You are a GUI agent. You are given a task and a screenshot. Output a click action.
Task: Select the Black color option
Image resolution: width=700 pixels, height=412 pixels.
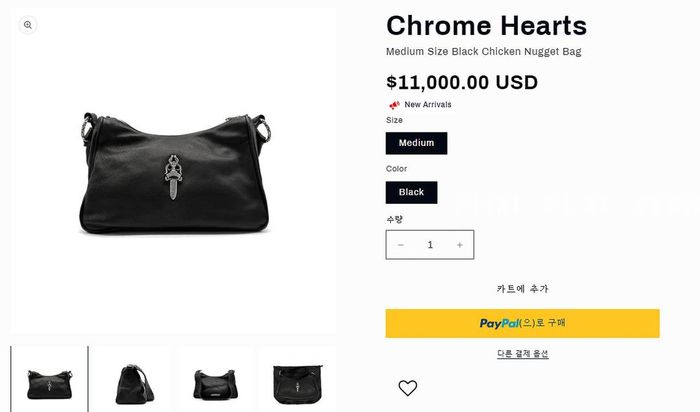[x=412, y=192]
